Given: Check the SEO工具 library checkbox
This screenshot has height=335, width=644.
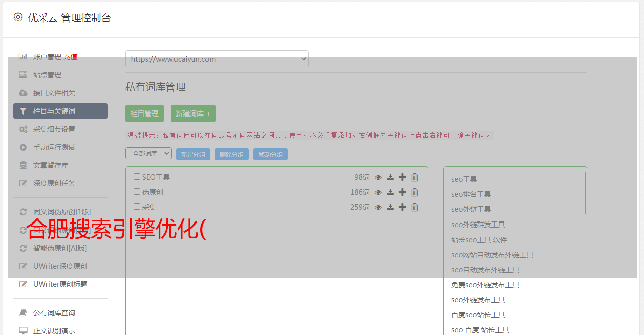Looking at the screenshot, I should pos(137,177).
